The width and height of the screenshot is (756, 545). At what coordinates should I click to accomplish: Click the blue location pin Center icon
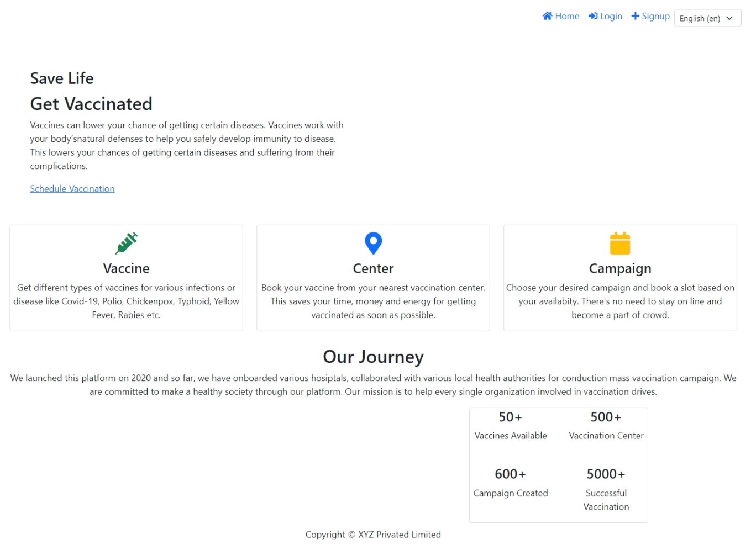coord(373,243)
